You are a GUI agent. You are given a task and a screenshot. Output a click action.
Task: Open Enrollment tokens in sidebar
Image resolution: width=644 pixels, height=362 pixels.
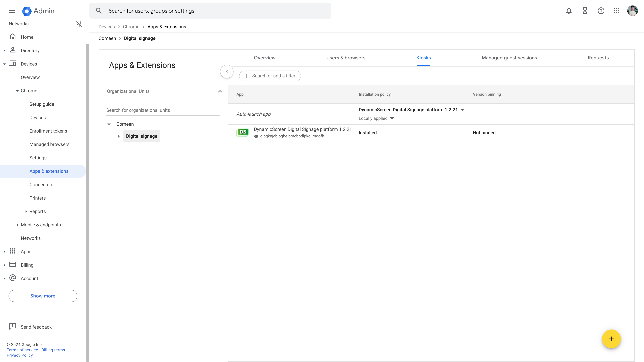48,131
